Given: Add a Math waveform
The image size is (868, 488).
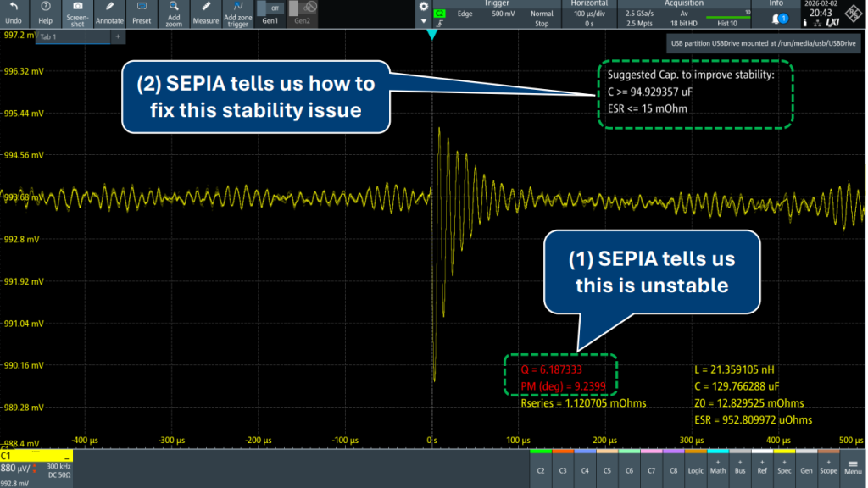Looking at the screenshot, I should click(x=718, y=468).
